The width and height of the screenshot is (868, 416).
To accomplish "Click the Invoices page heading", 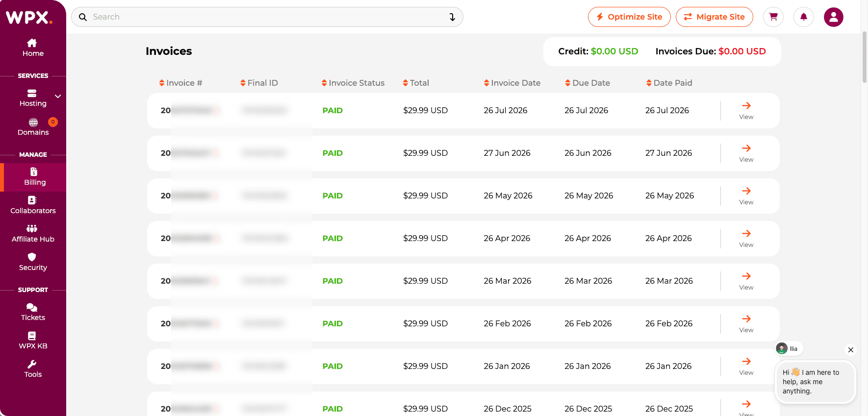I will 169,51.
